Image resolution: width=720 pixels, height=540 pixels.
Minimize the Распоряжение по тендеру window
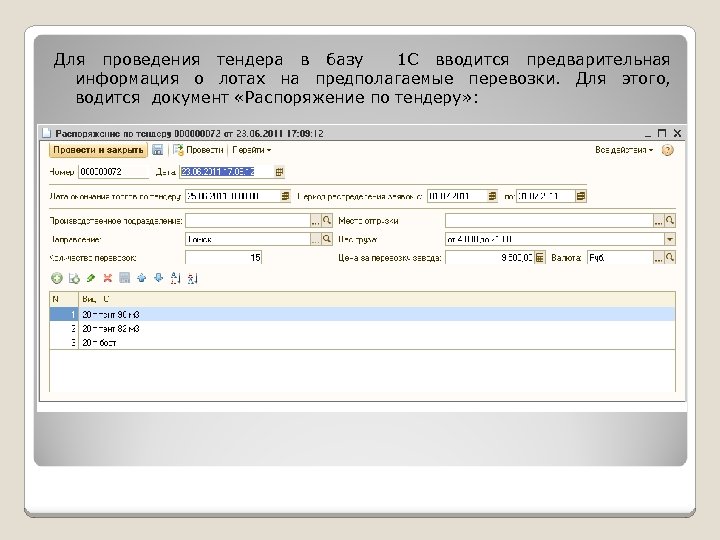pos(648,134)
